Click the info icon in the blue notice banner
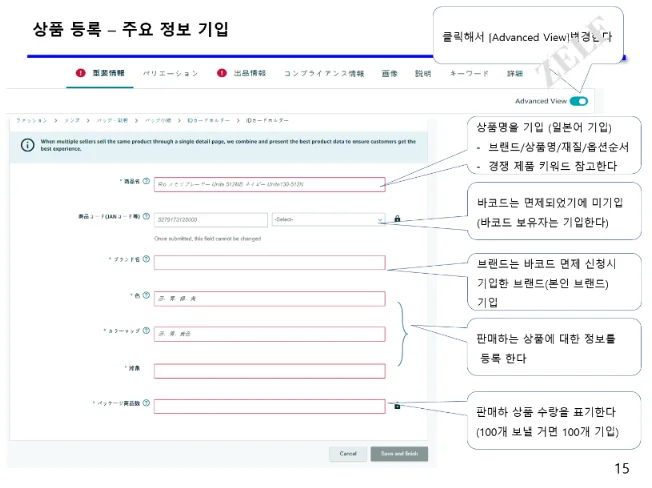 point(28,145)
